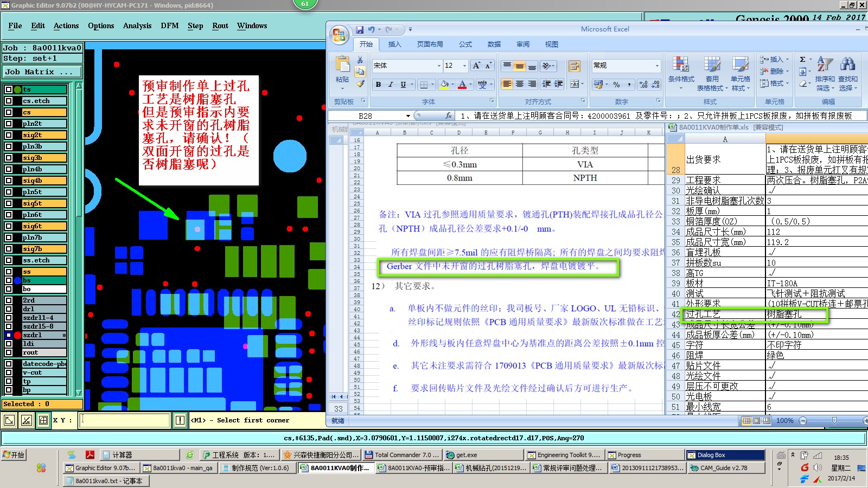
Task: Open the font size 12 dropdown
Action: [464, 66]
